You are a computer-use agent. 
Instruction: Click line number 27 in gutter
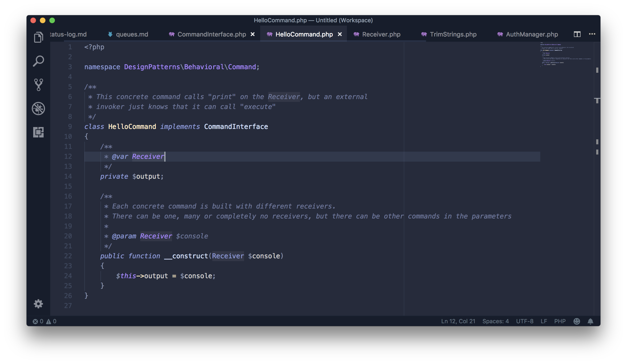tap(68, 306)
